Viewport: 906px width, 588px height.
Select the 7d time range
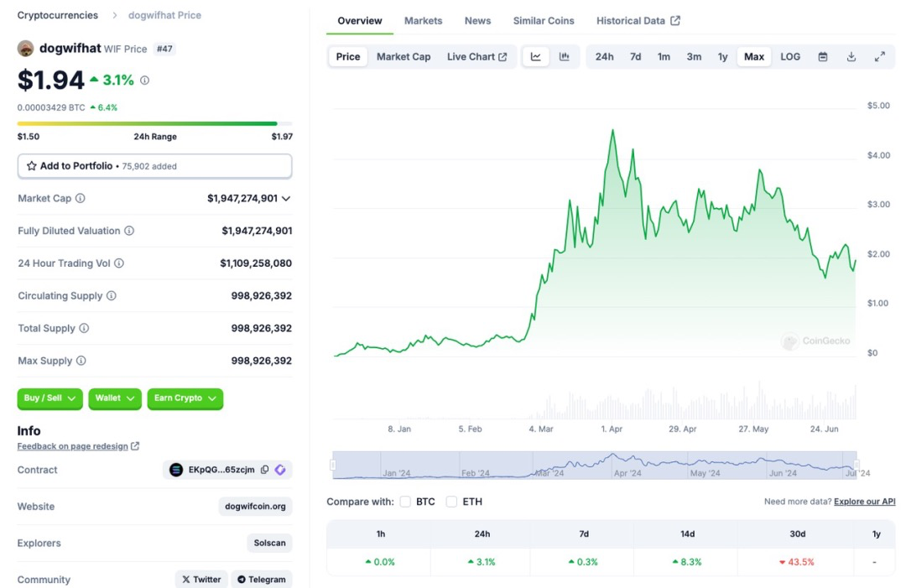[x=635, y=57]
